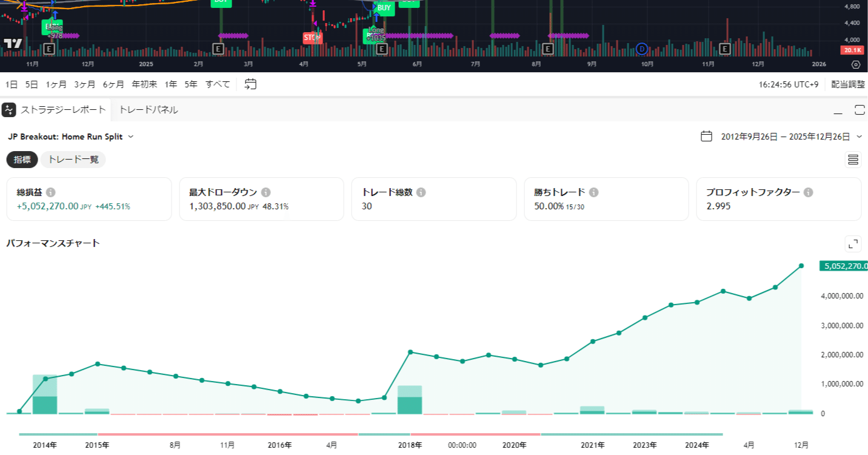The image size is (868, 455).
Task: Expand the パフォーマンスチャート to fullscreen
Action: [853, 244]
